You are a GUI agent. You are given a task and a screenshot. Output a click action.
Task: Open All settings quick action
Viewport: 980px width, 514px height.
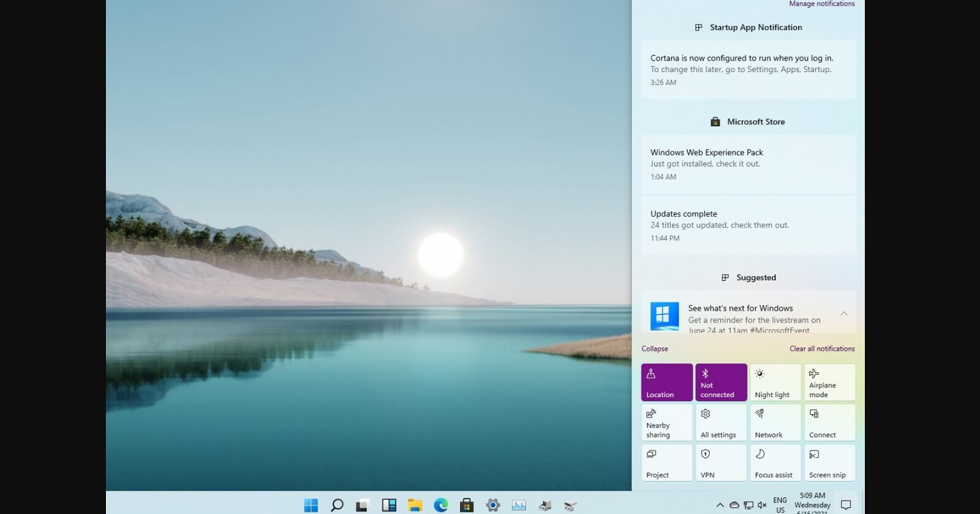point(721,422)
